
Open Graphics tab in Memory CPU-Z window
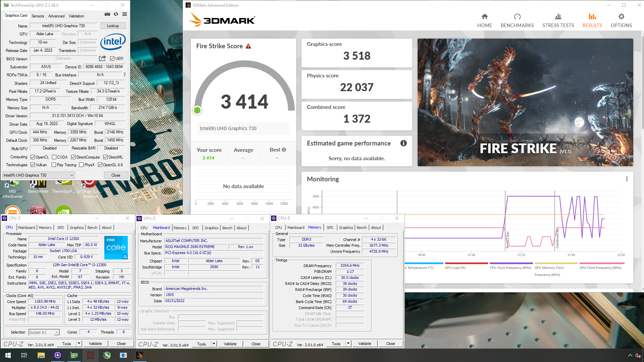pos(346,228)
